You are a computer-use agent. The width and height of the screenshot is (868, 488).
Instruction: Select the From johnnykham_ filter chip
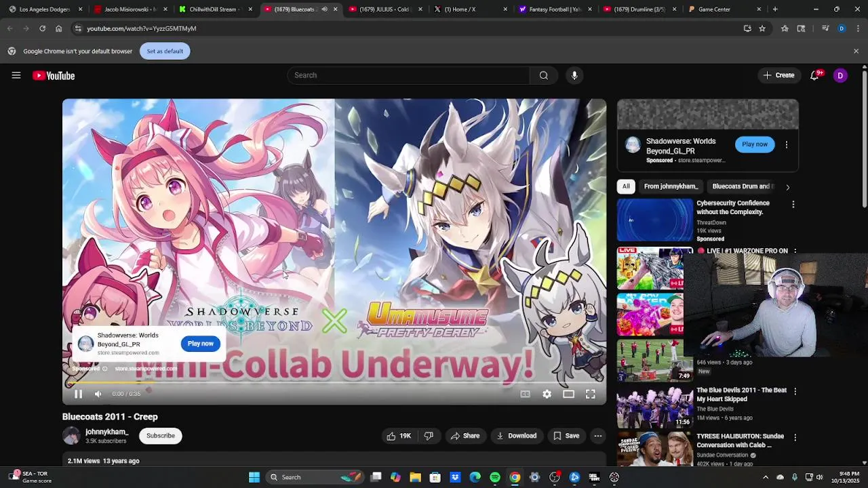coord(671,186)
